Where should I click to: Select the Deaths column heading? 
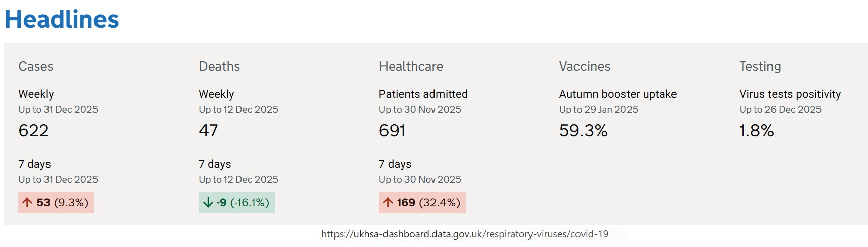coord(219,66)
